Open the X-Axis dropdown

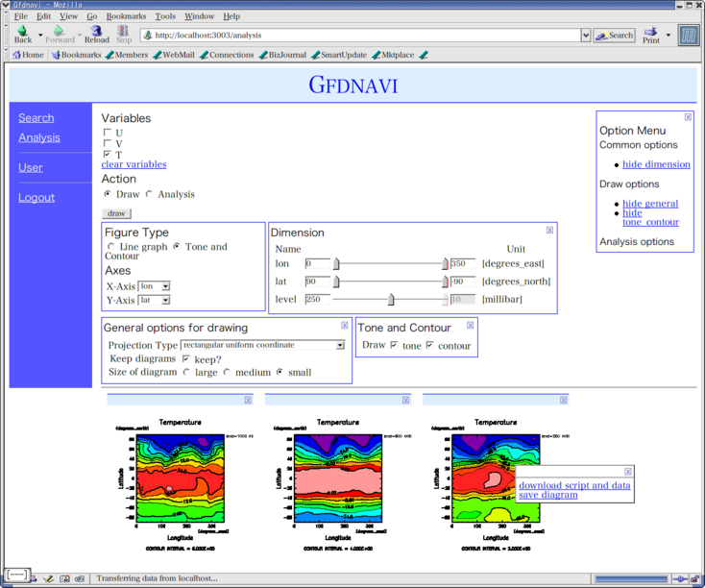click(154, 286)
